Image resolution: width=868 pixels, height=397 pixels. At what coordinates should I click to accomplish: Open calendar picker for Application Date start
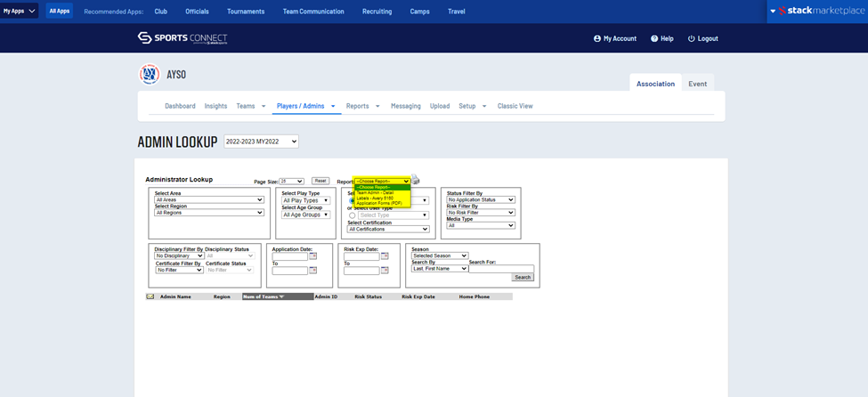[312, 256]
